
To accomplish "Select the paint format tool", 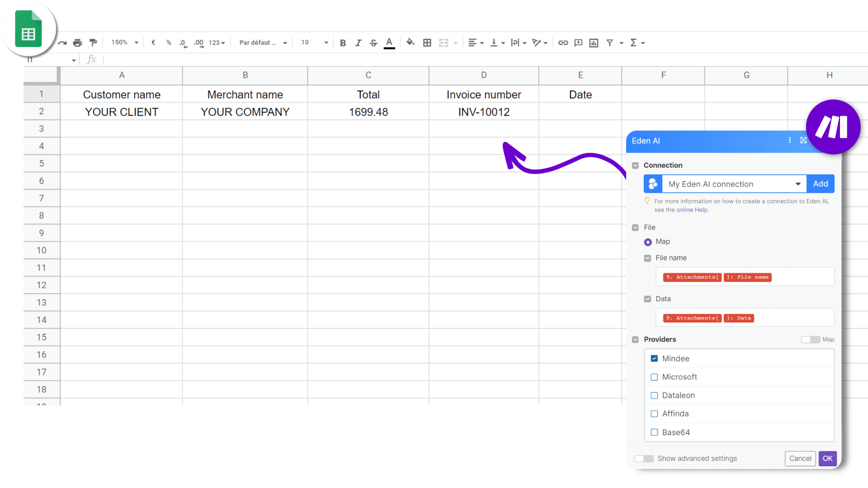I will (x=93, y=43).
